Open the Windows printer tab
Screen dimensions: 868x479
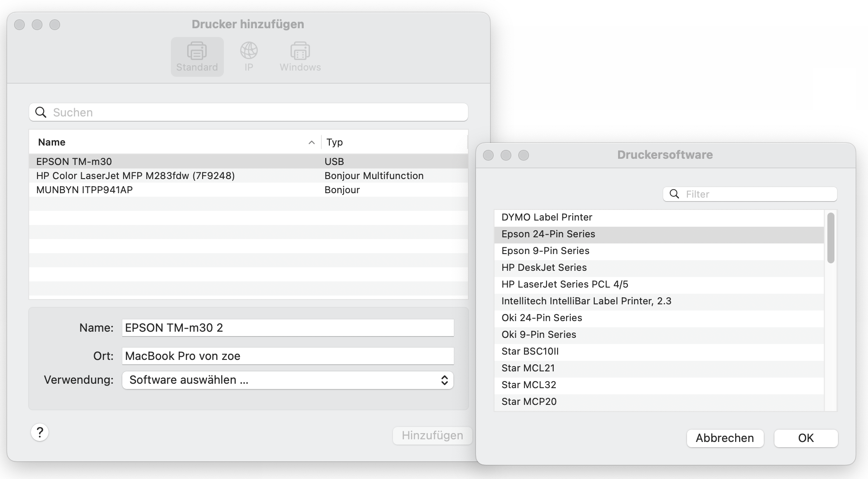300,51
